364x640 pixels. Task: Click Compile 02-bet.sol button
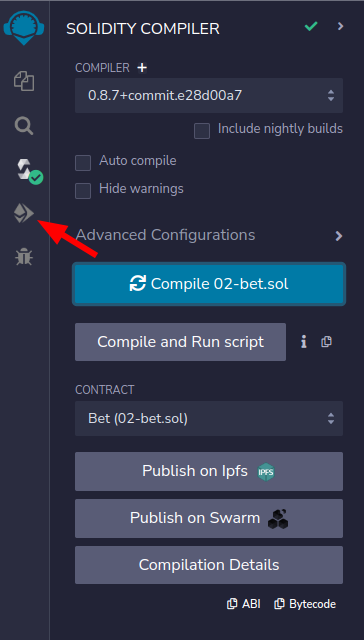(x=209, y=284)
